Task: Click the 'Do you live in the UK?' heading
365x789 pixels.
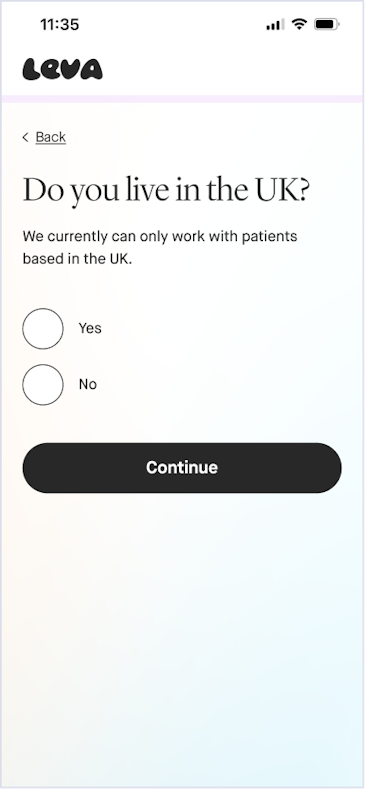Action: 166,191
